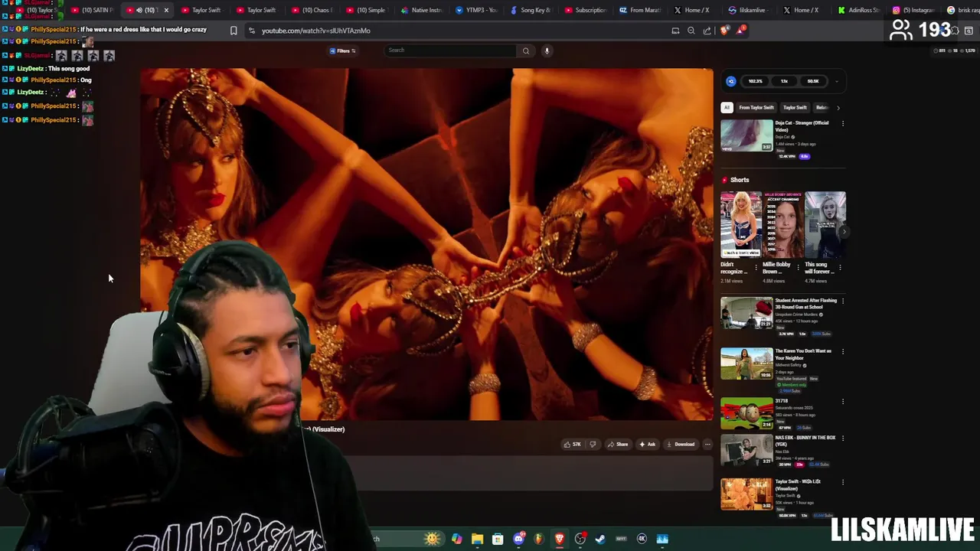The width and height of the screenshot is (980, 551).
Task: Open 'The Karen You Don't Want' video
Action: (746, 364)
